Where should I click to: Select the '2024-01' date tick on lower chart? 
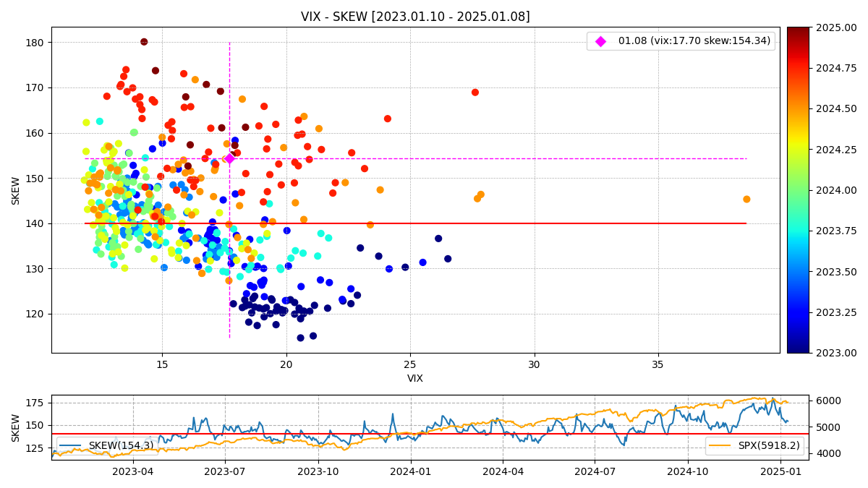(x=411, y=472)
